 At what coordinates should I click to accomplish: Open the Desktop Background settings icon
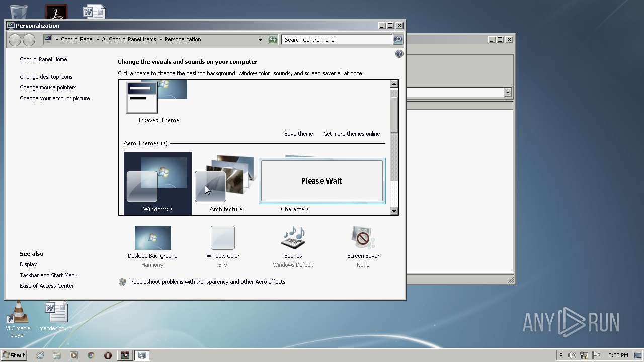tap(152, 238)
